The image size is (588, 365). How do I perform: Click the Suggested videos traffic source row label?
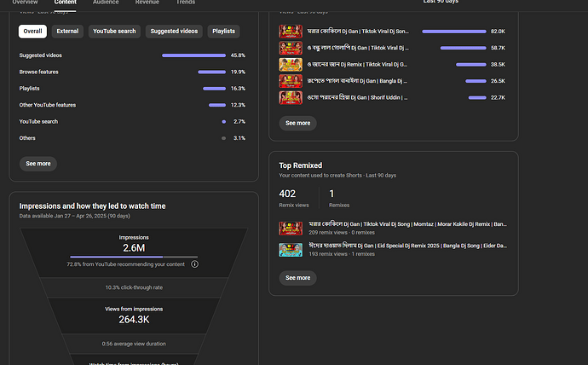coord(41,55)
